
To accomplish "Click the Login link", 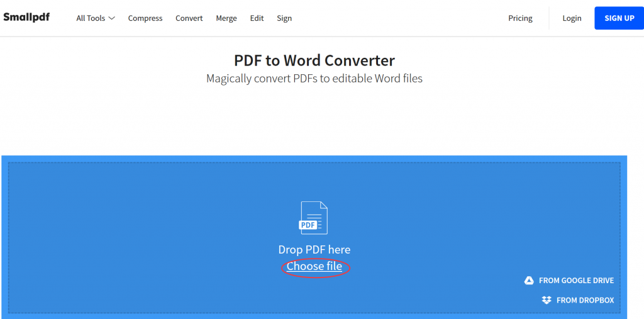I will point(572,18).
